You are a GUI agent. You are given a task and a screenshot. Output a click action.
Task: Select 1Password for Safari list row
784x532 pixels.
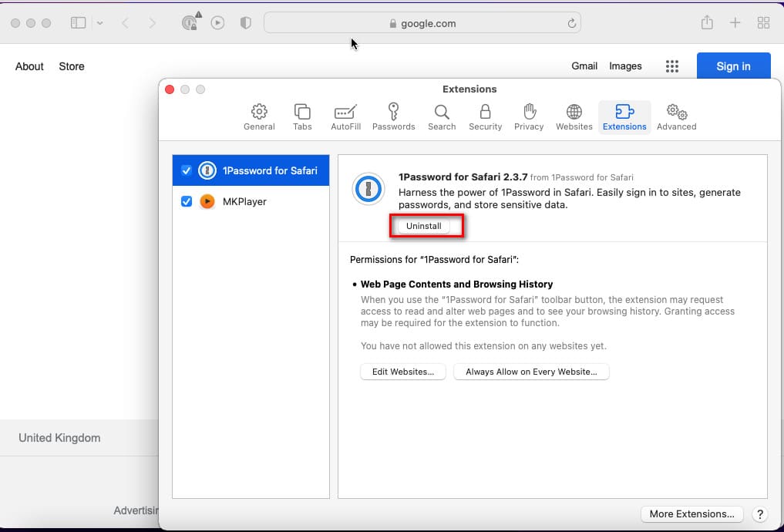(x=251, y=170)
